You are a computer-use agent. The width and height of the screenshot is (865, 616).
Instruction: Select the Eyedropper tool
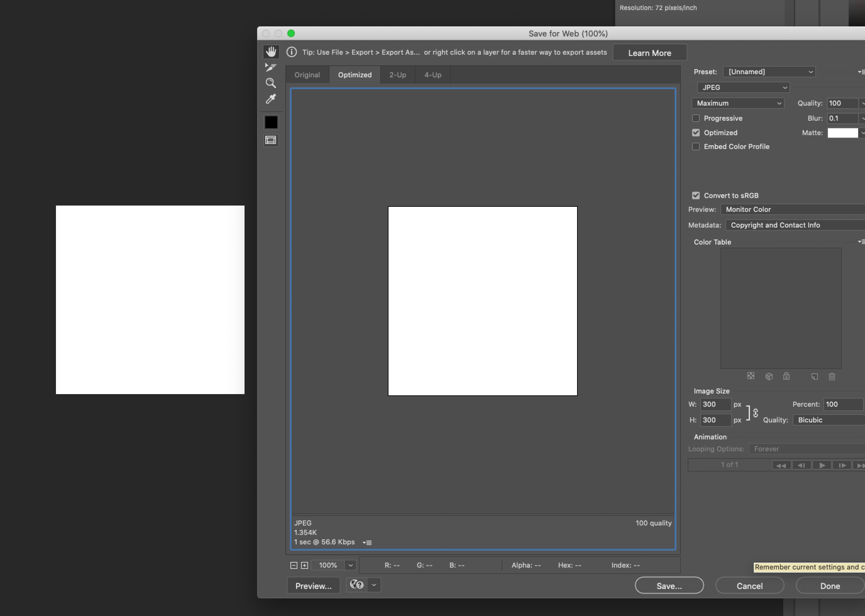pos(271,99)
